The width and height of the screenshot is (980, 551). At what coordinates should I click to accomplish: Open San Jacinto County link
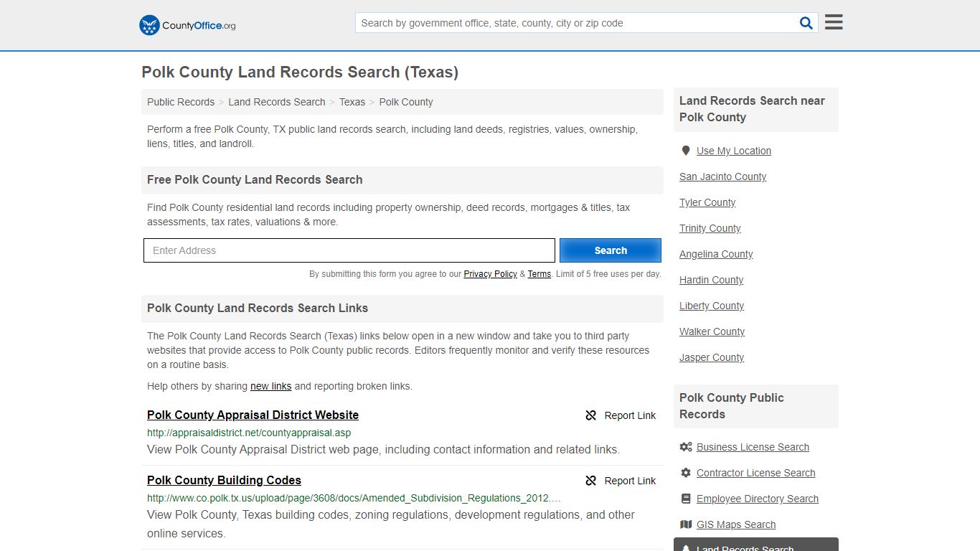(x=722, y=176)
